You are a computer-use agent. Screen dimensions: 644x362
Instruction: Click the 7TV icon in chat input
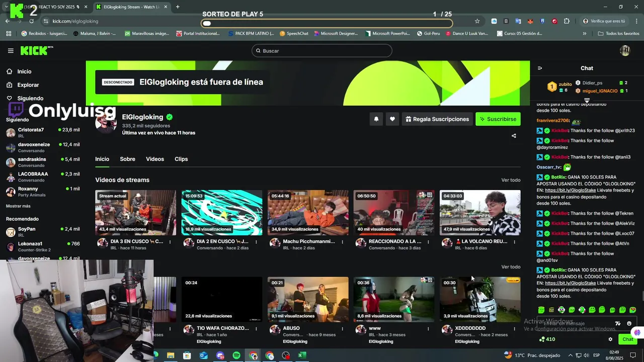(x=618, y=324)
